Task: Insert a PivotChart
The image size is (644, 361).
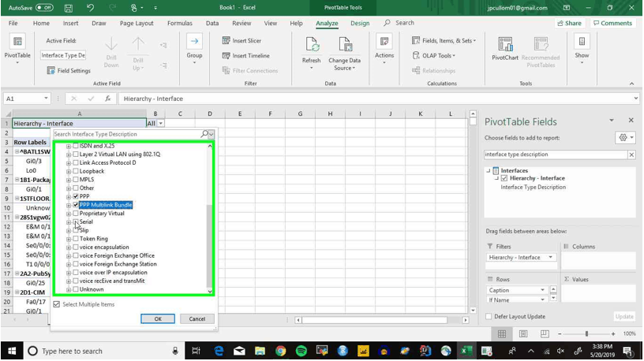Action: click(x=505, y=48)
